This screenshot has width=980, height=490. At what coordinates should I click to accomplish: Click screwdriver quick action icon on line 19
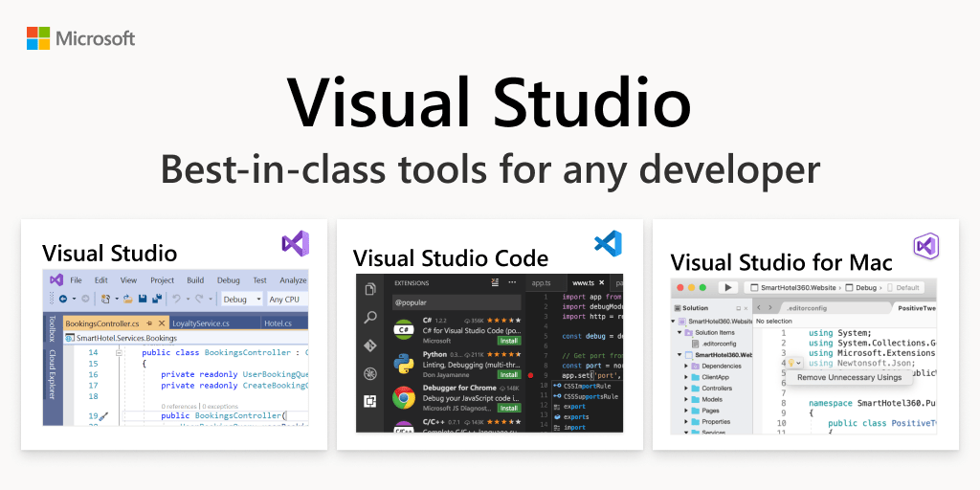pos(103,415)
